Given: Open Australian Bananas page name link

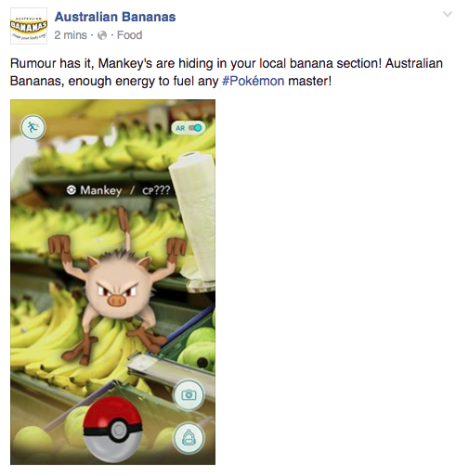Looking at the screenshot, I should [x=115, y=17].
